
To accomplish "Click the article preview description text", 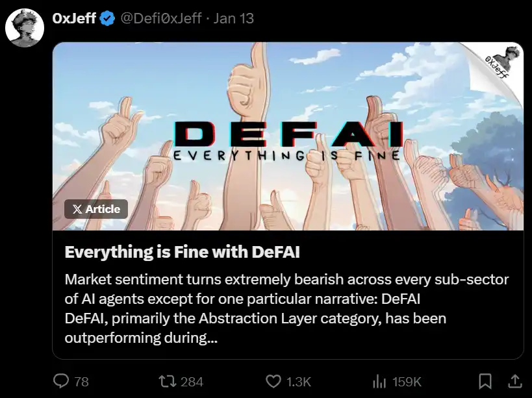I will (286, 309).
